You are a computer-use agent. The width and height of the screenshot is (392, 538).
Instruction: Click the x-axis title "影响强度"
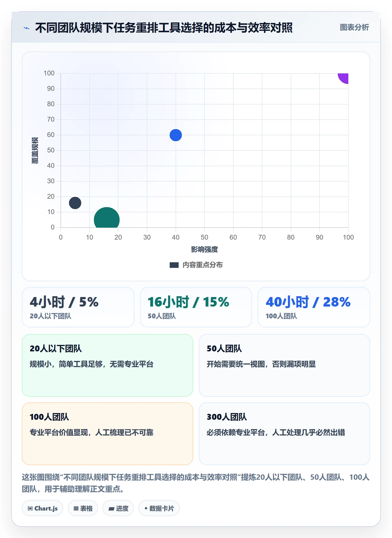pyautogui.click(x=204, y=249)
